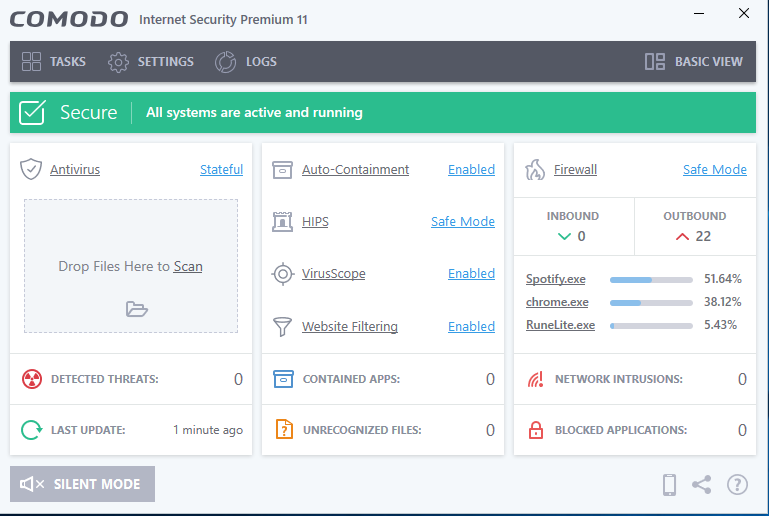Open HIPS Safe Mode dropdown
This screenshot has height=516, width=769.
(x=462, y=221)
